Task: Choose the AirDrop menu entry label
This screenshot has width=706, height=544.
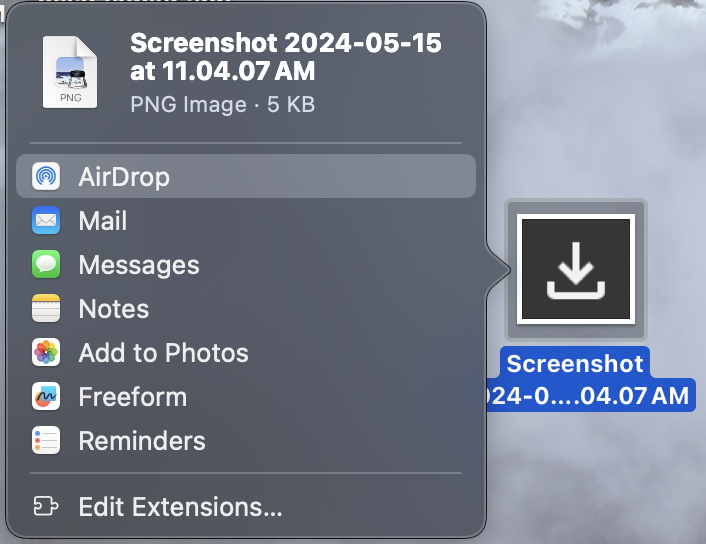Action: [124, 177]
